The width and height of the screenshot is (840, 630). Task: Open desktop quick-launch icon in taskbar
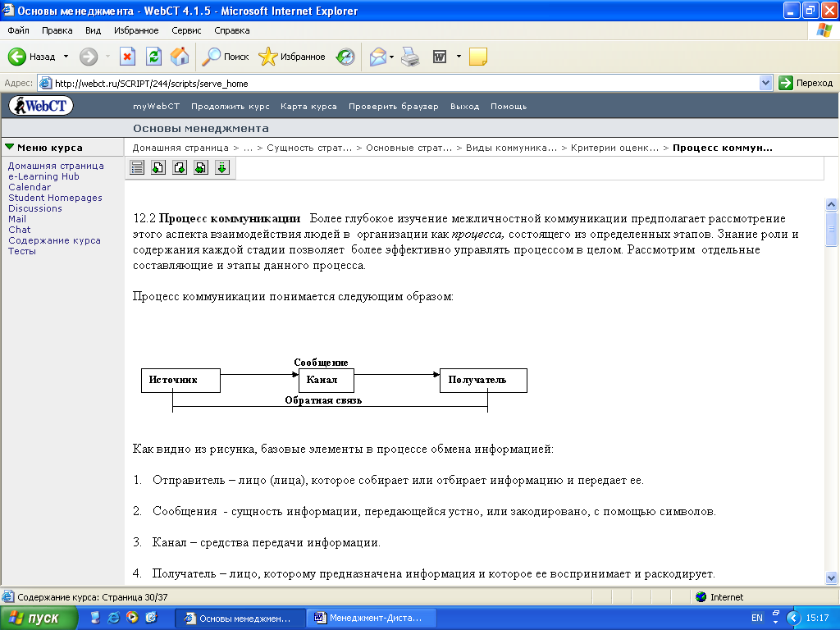pos(95,618)
